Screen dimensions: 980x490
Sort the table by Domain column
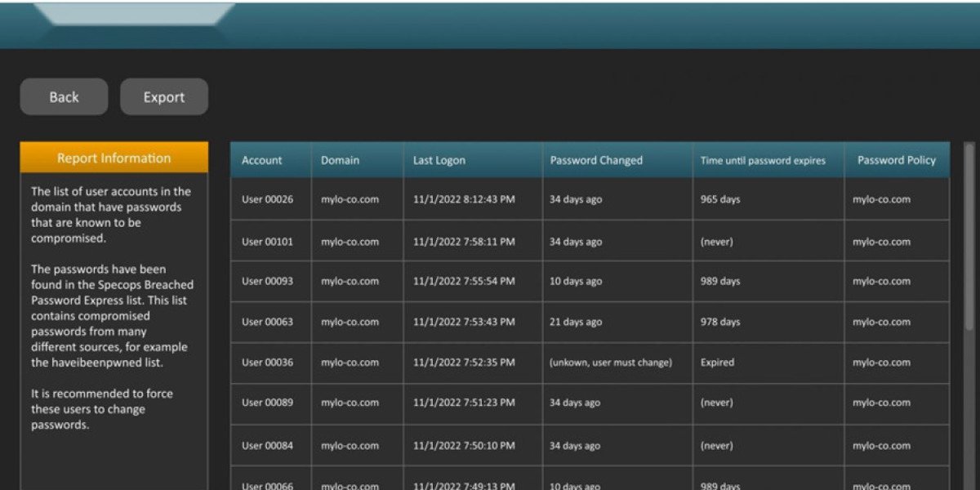click(338, 160)
